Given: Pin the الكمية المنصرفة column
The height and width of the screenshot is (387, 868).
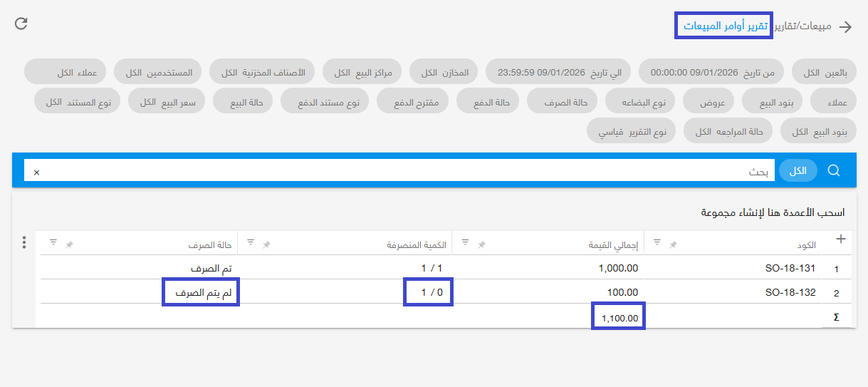Looking at the screenshot, I should coord(266,244).
